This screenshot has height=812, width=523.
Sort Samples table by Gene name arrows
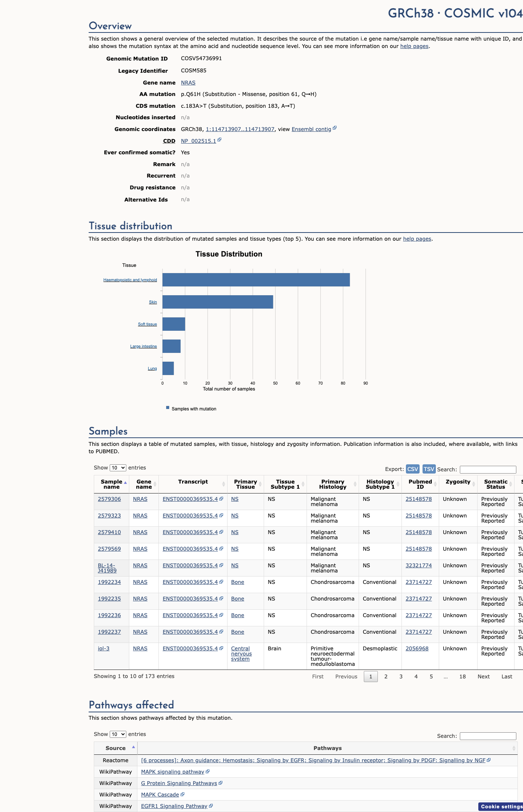click(x=155, y=484)
